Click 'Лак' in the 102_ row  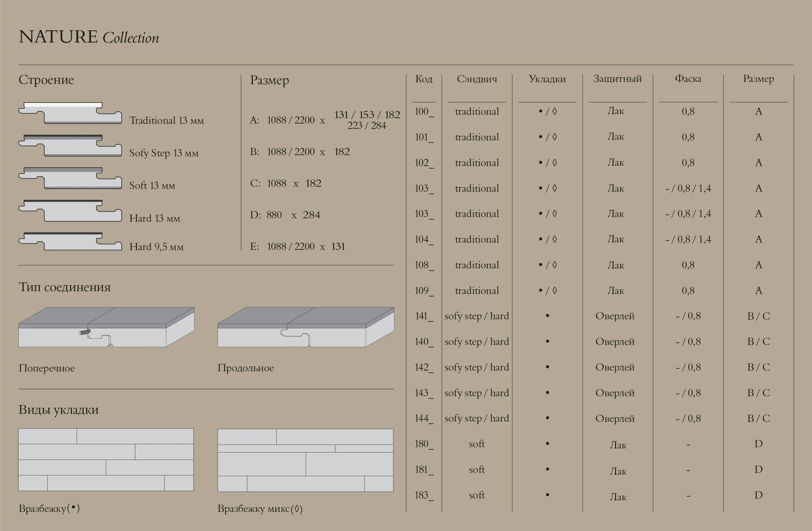[616, 163]
